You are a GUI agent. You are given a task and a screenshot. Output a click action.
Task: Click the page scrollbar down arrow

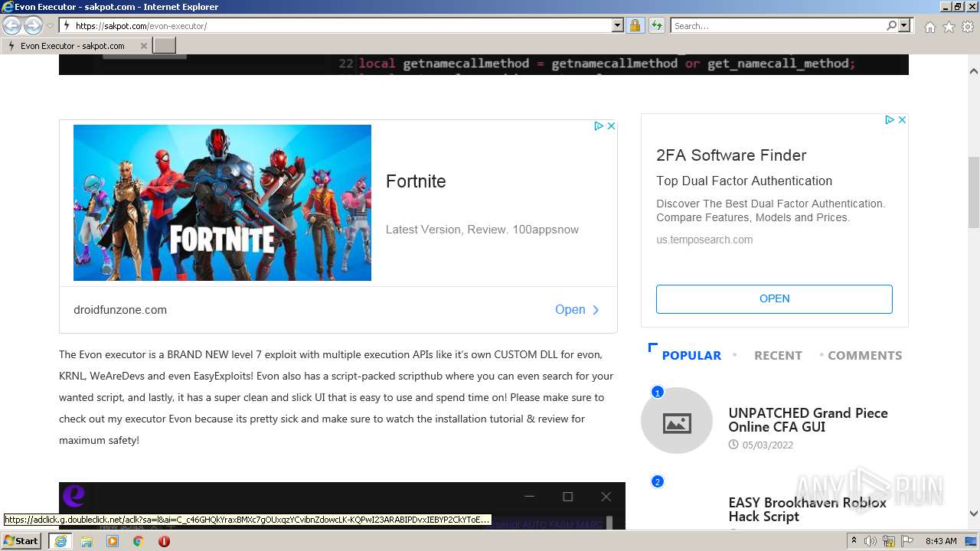(974, 514)
